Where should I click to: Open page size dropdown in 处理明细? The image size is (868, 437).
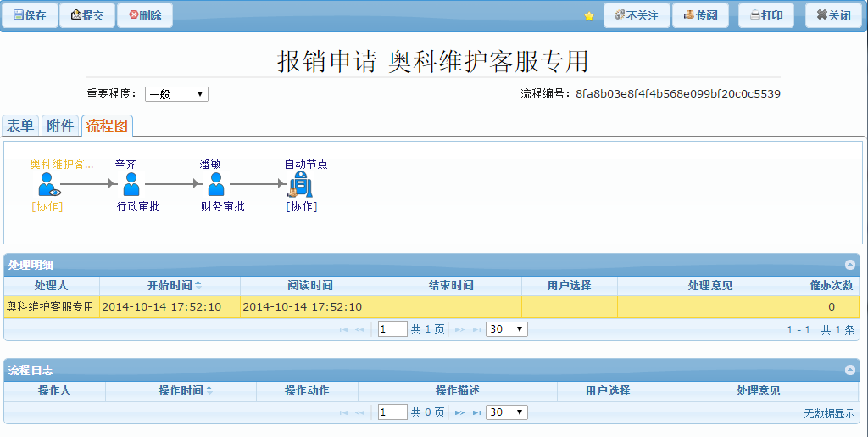click(x=506, y=329)
